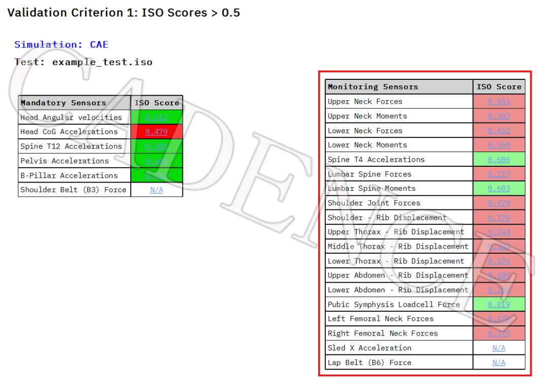
Task: Open the Shoulder - Rib Displacement score link
Action: (x=499, y=218)
